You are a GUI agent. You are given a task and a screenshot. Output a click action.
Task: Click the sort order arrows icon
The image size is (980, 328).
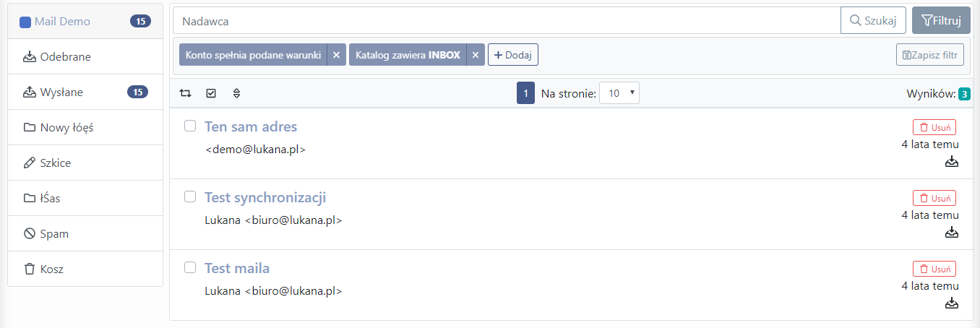click(236, 93)
